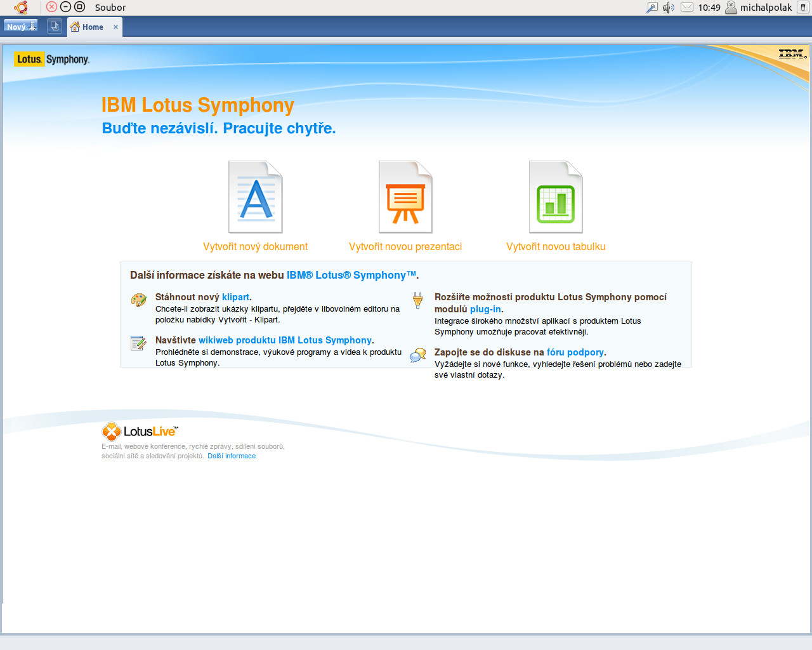This screenshot has width=812, height=650.
Task: Click the Lotus Symphony logo
Action: pos(52,59)
